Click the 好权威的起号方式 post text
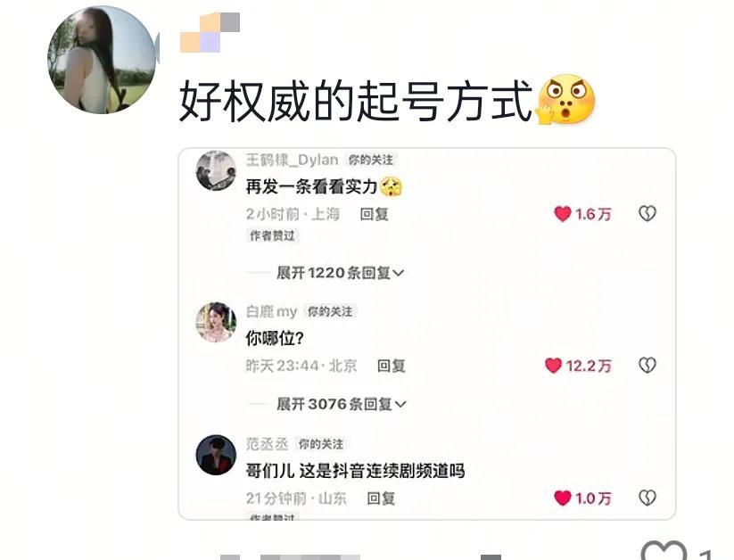This screenshot has height=560, width=734. click(x=356, y=101)
